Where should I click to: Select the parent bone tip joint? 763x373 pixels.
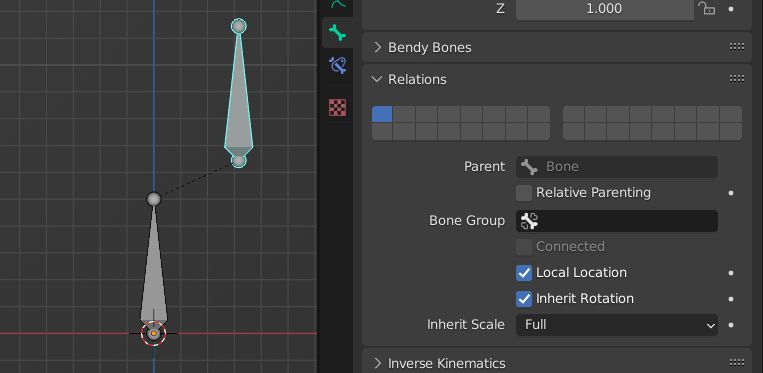154,199
